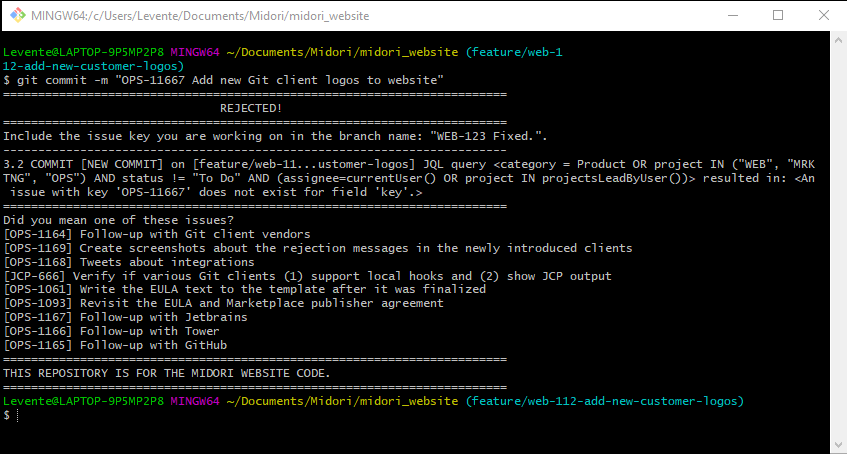The width and height of the screenshot is (847, 454).
Task: Click the [OPS-1166] Follow-up with Tower line
Action: pos(111,331)
